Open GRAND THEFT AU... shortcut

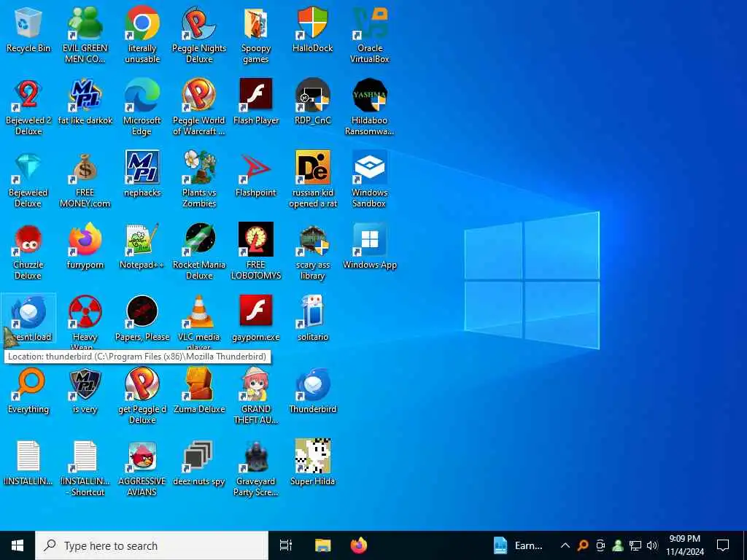coord(256,396)
